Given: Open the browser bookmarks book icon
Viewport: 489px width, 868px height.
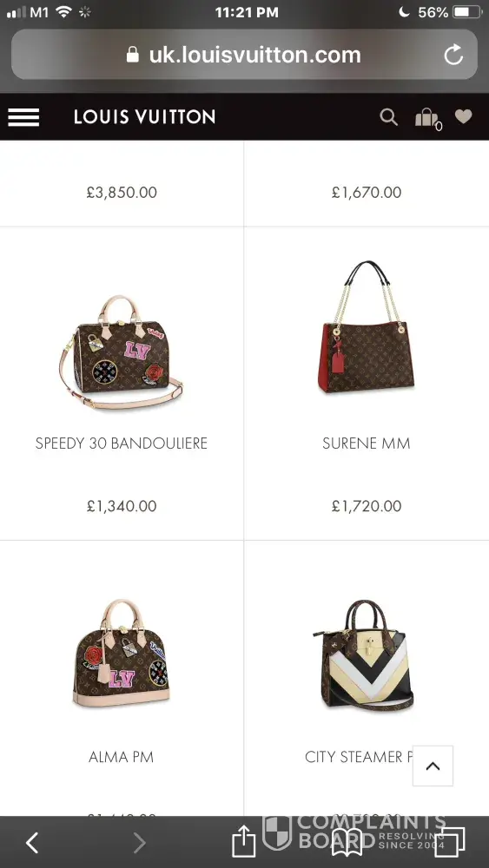Looking at the screenshot, I should [347, 843].
